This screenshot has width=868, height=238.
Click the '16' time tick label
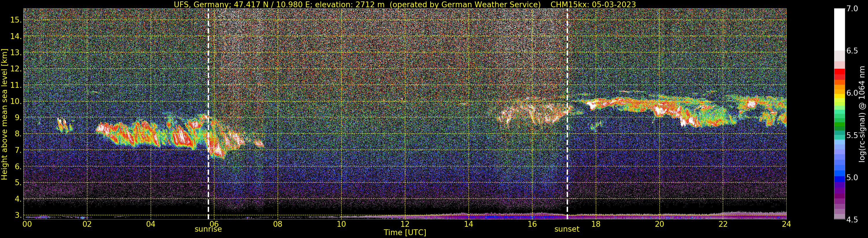(x=532, y=224)
